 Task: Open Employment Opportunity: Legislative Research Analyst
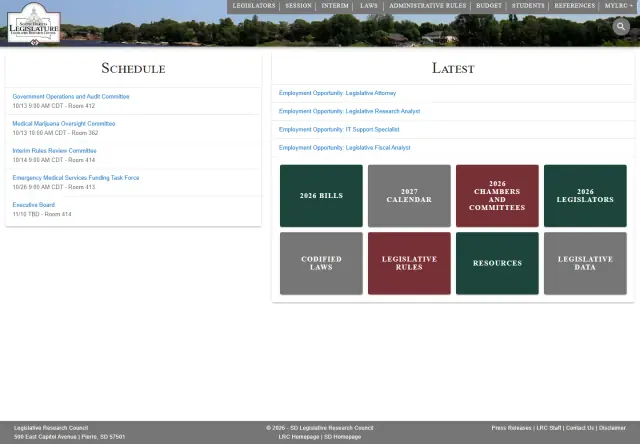pos(349,111)
